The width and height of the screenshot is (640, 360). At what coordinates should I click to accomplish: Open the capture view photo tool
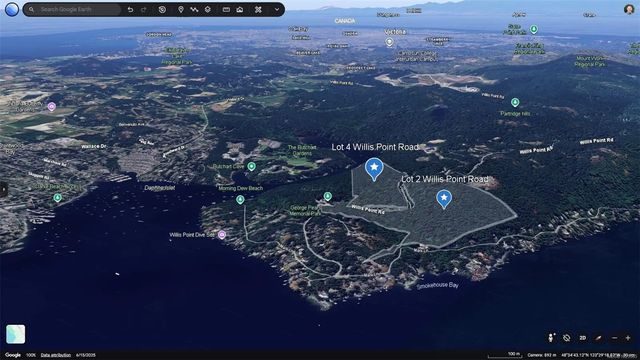click(x=240, y=9)
